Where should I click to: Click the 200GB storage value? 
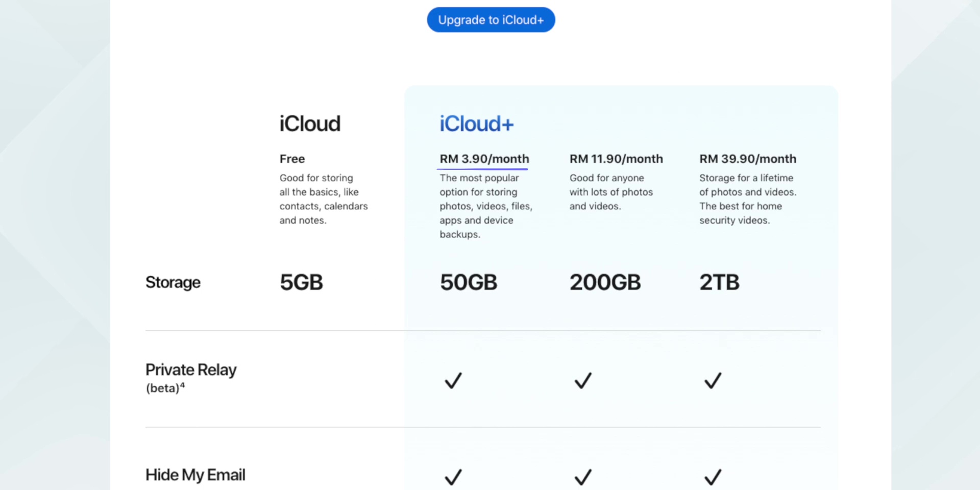pos(605,282)
